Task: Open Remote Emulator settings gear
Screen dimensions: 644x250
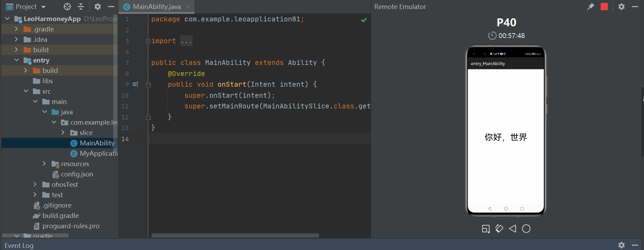Action: click(622, 7)
